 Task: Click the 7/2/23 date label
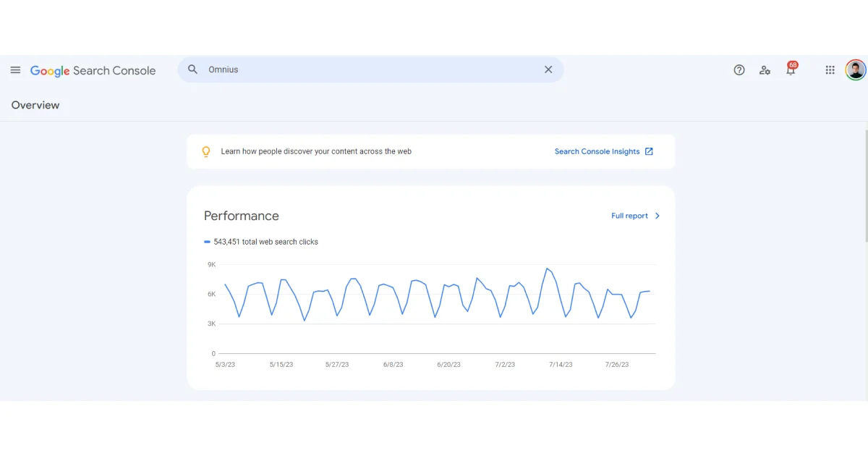504,365
